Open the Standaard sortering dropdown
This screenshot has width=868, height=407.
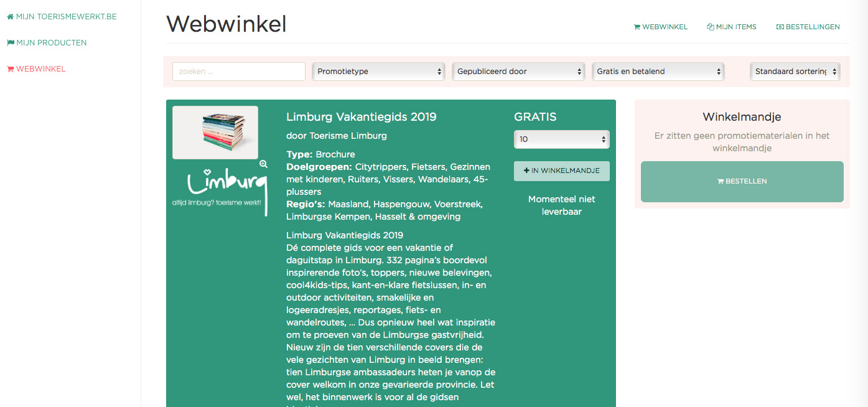(795, 72)
